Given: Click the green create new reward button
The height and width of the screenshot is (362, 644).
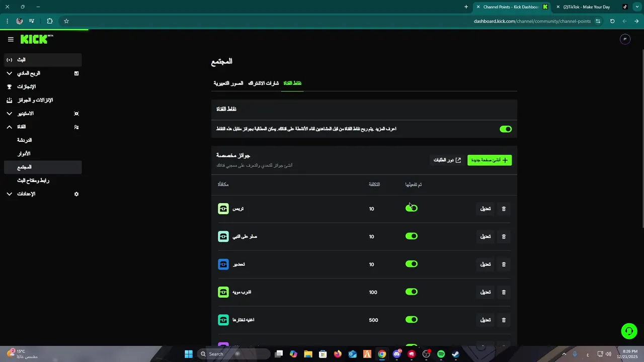Looking at the screenshot, I should tap(490, 160).
